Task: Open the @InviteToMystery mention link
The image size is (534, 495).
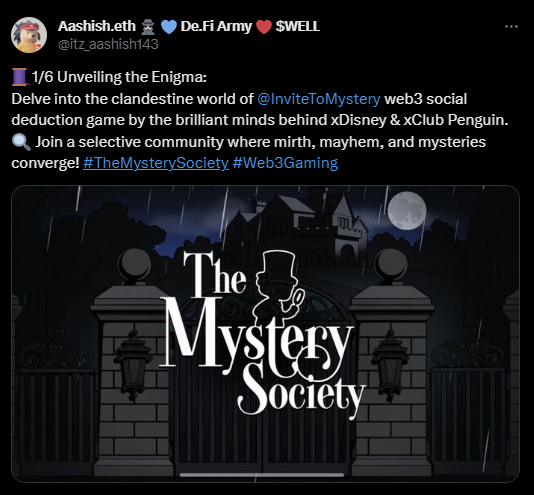Action: (x=319, y=99)
